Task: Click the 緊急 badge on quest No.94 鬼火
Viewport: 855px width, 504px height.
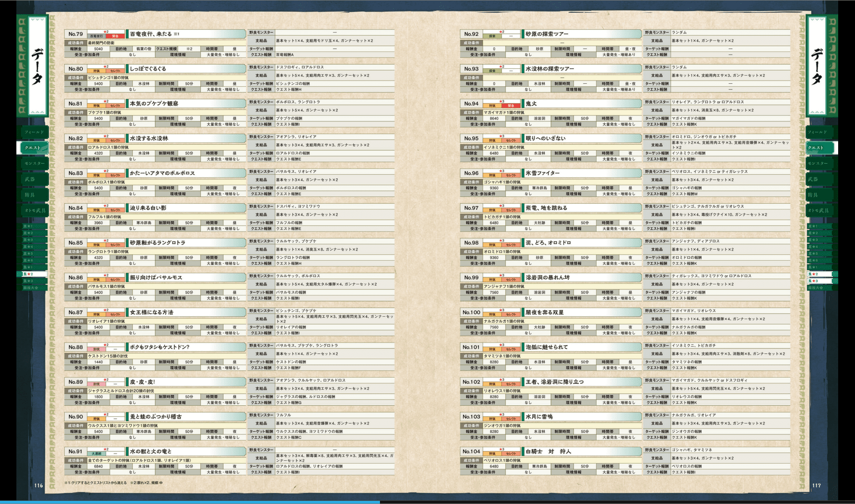Action: pyautogui.click(x=511, y=106)
